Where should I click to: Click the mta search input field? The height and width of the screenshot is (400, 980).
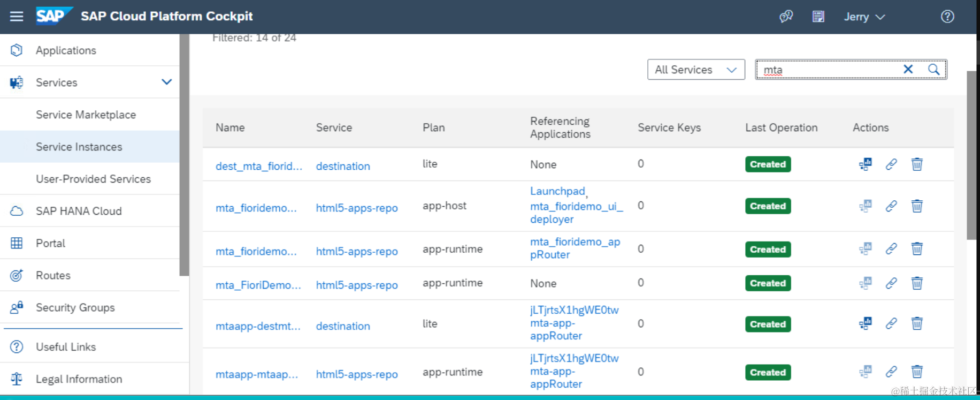point(829,70)
